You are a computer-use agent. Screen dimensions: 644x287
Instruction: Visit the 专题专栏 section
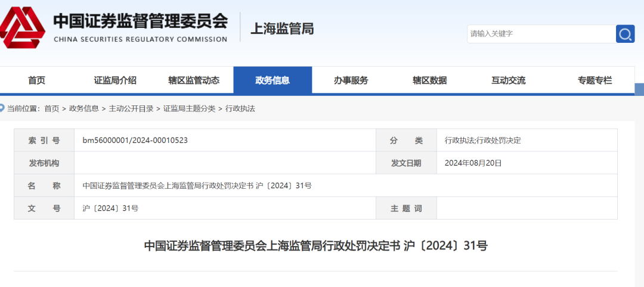(595, 80)
